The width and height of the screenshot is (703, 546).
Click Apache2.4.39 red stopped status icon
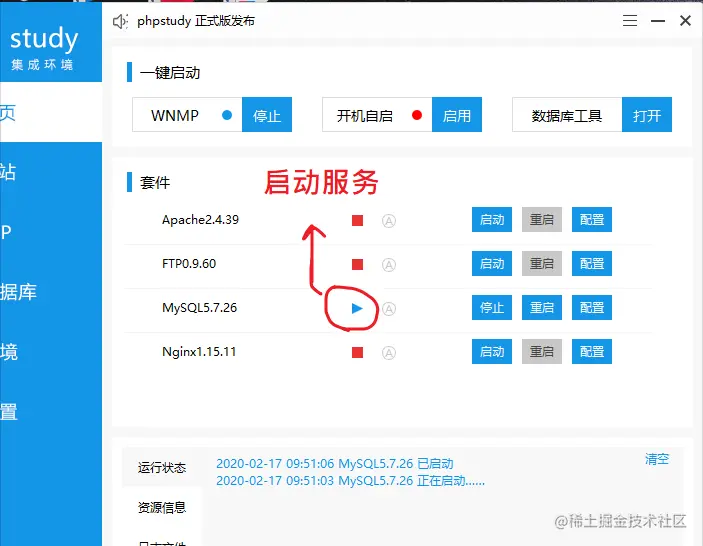point(357,221)
